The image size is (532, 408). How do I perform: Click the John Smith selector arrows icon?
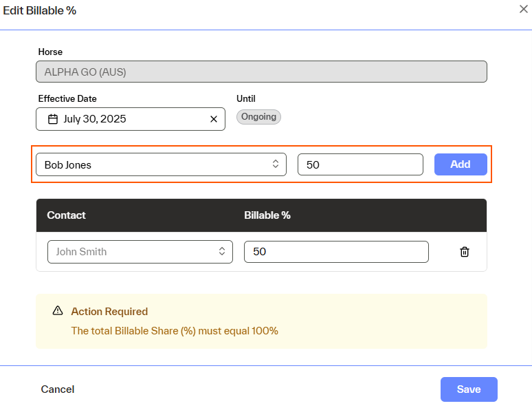tap(222, 252)
